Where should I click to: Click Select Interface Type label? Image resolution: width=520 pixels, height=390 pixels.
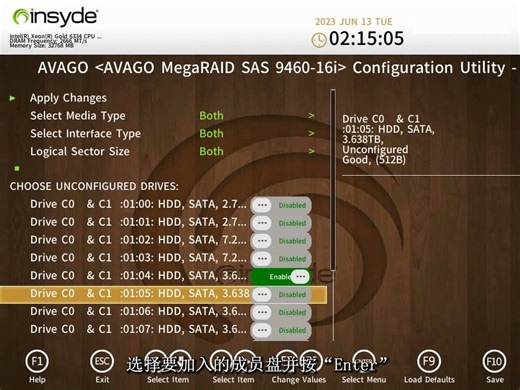pyautogui.click(x=85, y=134)
